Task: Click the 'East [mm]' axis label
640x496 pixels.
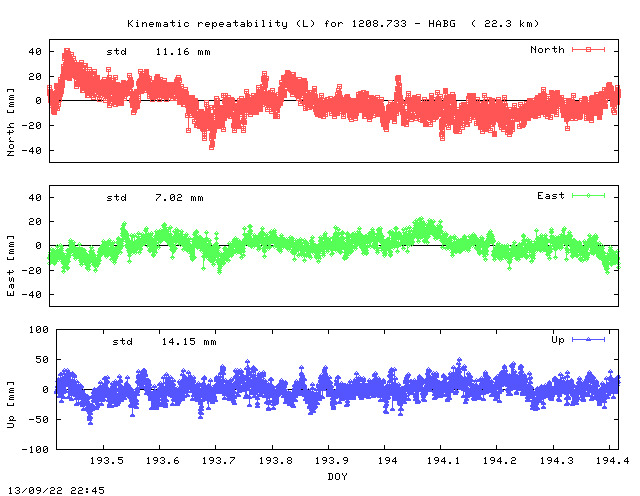Action: 11,266
